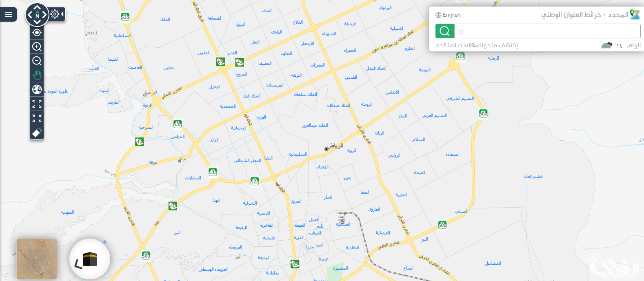Show full extent with the globe icon

click(37, 89)
